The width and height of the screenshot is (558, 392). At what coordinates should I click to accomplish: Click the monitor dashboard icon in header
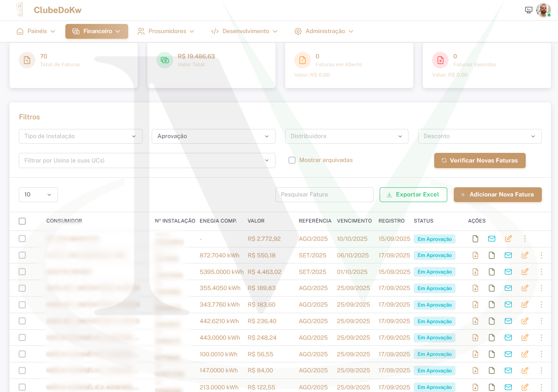click(529, 10)
